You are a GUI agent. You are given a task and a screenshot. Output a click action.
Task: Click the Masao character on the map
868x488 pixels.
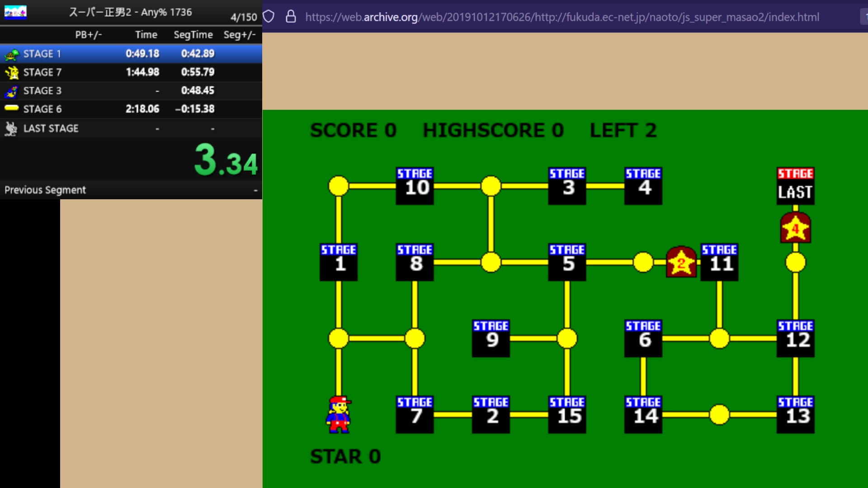point(339,415)
